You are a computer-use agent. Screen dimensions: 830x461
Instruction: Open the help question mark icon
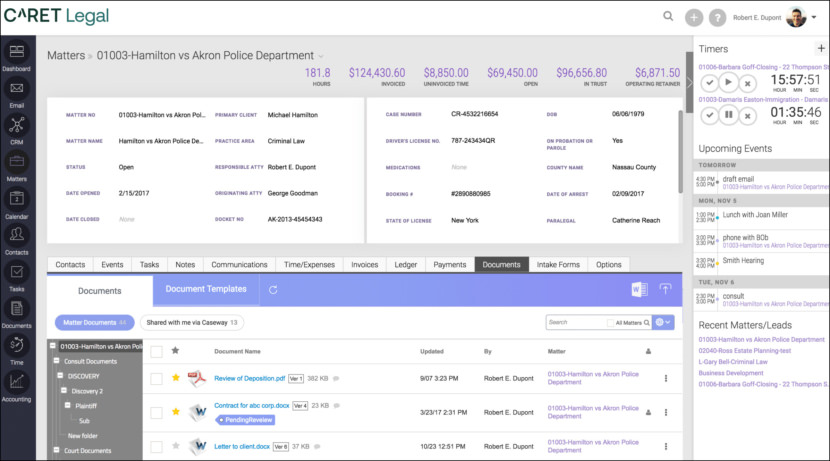[717, 17]
